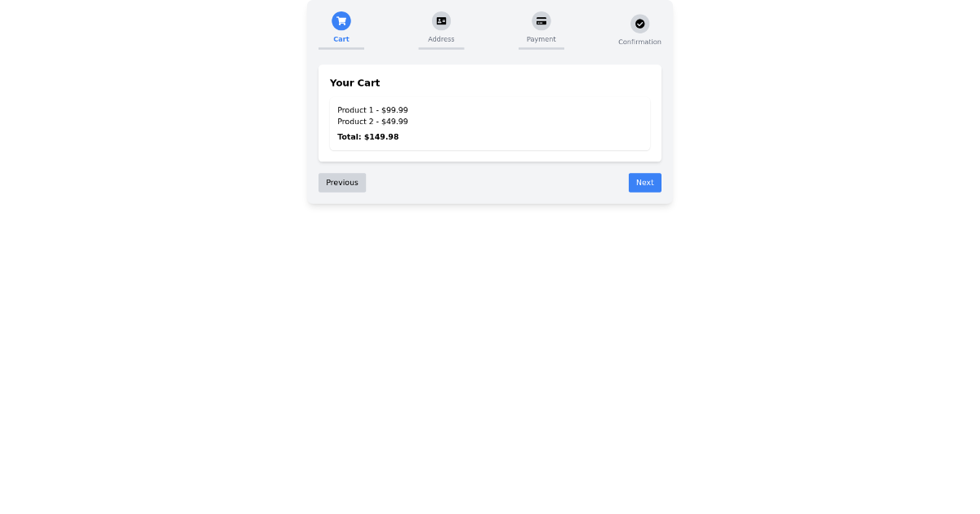The height and width of the screenshot is (514, 980).
Task: Click the Previous button
Action: click(342, 183)
